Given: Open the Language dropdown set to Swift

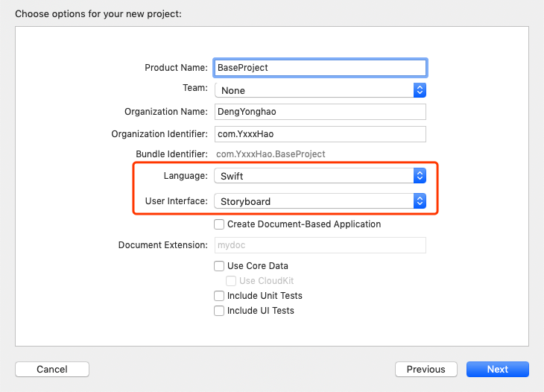Looking at the screenshot, I should point(314,176).
